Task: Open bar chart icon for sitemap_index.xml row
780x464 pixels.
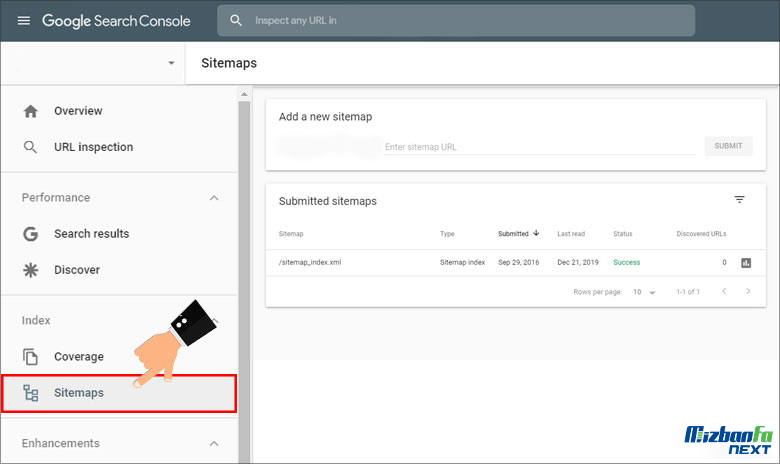Action: pyautogui.click(x=745, y=263)
